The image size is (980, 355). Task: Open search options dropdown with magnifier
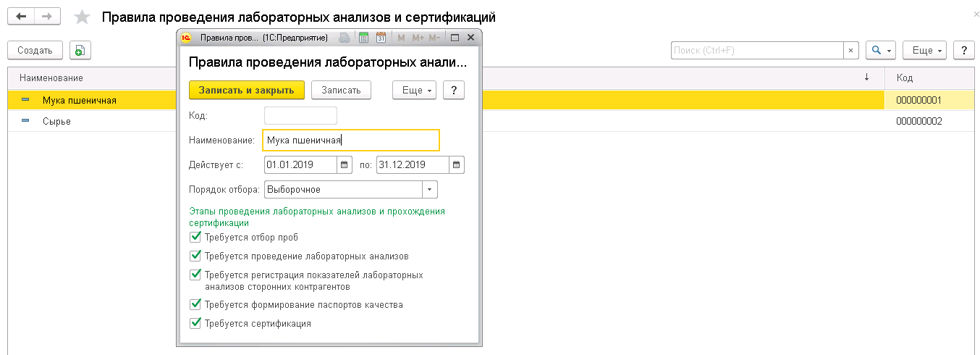pos(881,50)
